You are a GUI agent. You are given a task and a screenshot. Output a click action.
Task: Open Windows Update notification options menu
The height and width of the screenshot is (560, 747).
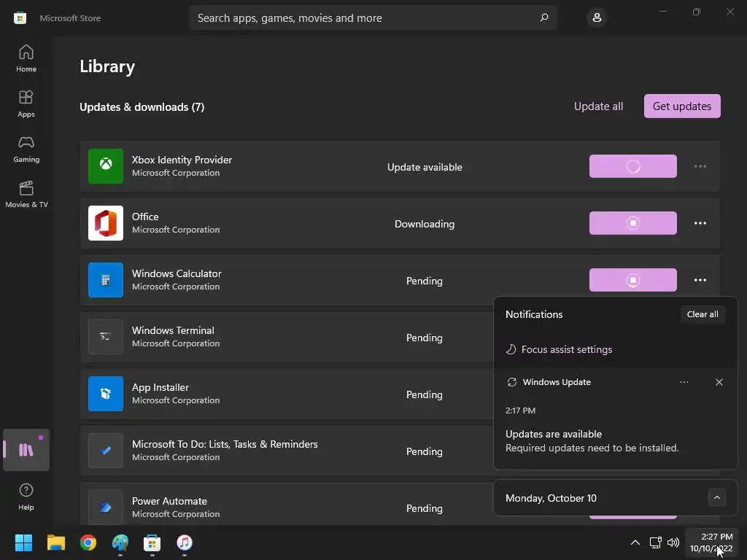click(684, 382)
